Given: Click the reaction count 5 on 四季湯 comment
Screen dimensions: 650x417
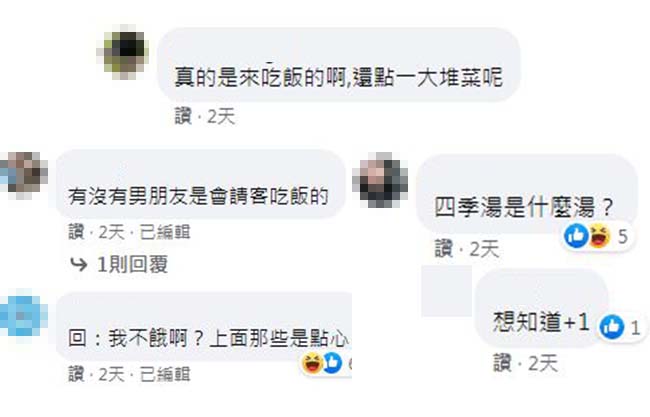Looking at the screenshot, I should [623, 237].
